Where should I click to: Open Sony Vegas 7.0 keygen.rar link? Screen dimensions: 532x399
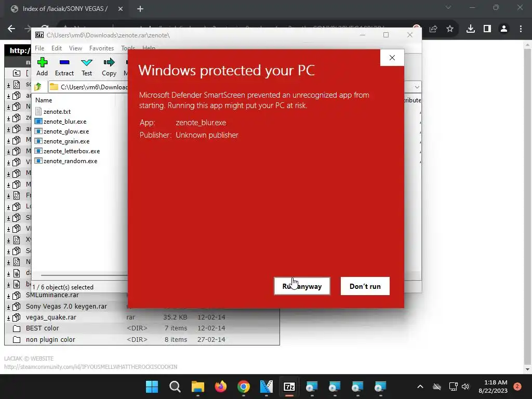coord(66,307)
